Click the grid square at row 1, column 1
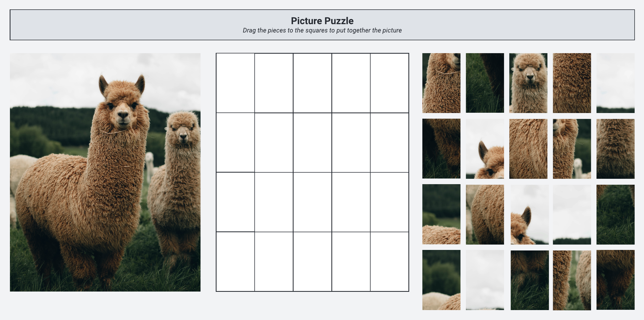This screenshot has width=644, height=320. (x=235, y=83)
